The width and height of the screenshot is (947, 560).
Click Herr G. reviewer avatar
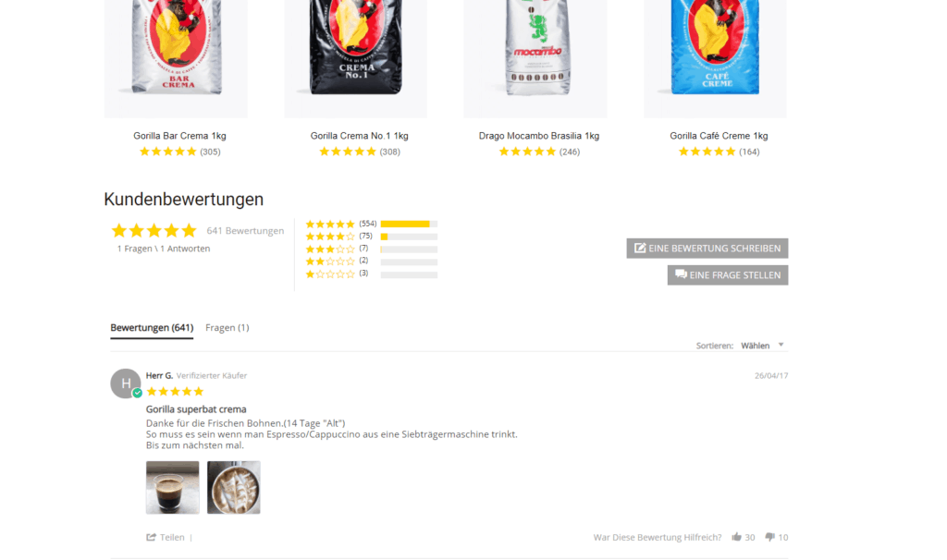tap(126, 383)
